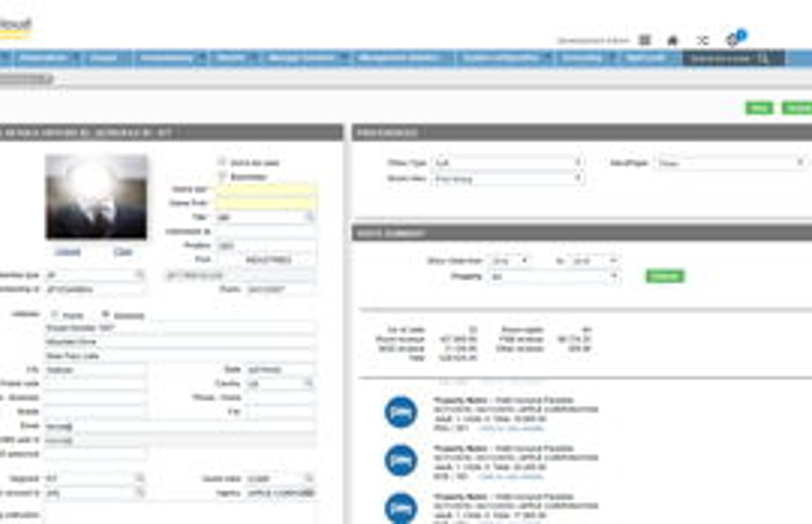Open the third menu in blue navigation bar

[171, 58]
